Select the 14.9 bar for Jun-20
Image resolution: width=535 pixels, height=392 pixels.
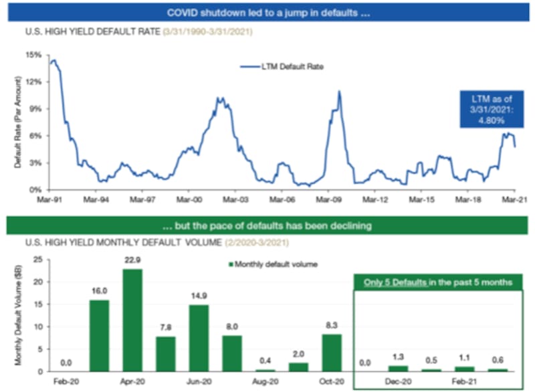click(200, 338)
